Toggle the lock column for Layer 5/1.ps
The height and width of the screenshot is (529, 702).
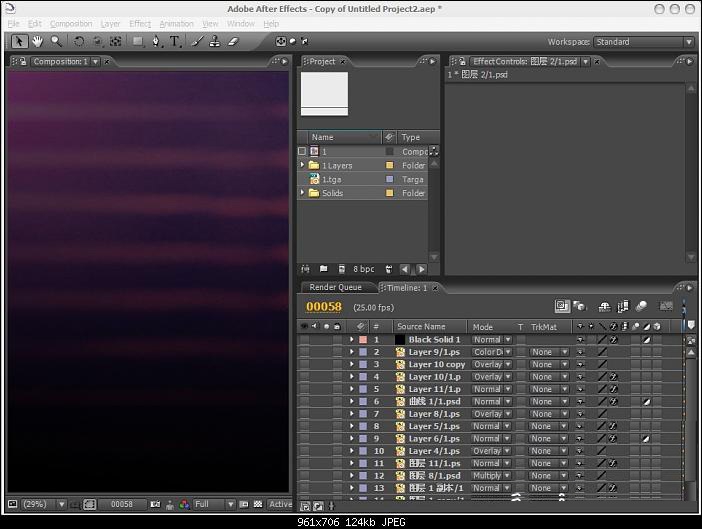click(x=338, y=426)
